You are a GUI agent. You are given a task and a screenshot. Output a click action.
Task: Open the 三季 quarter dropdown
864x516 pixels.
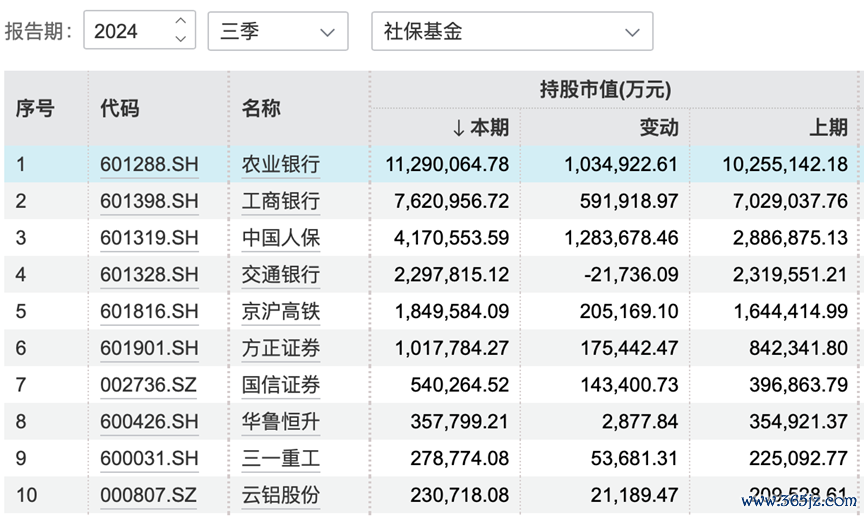tap(278, 31)
